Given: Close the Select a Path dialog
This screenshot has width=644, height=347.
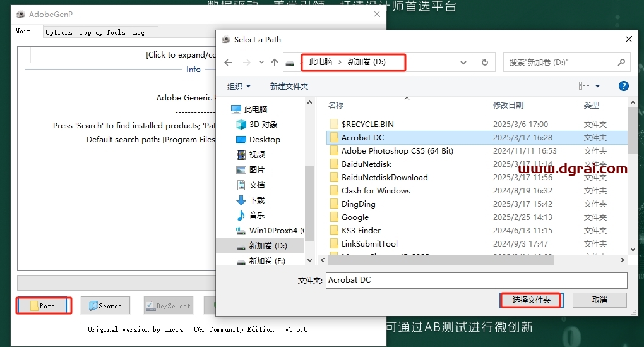Looking at the screenshot, I should click(628, 39).
